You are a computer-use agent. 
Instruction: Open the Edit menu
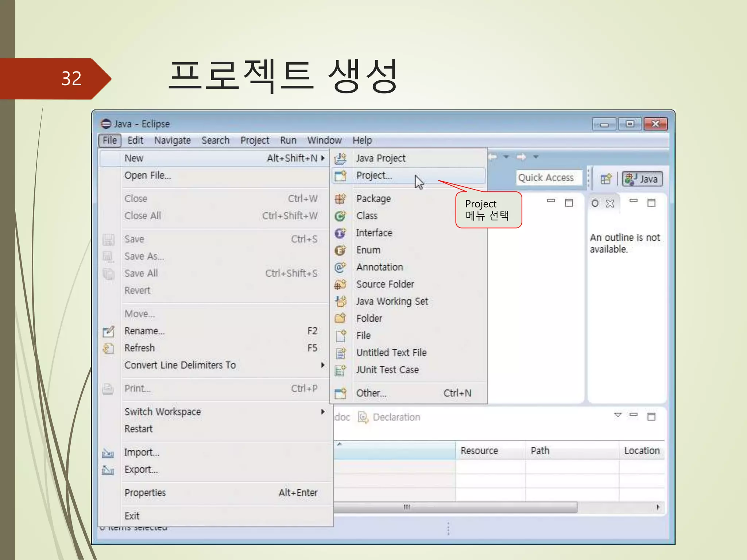tap(135, 140)
